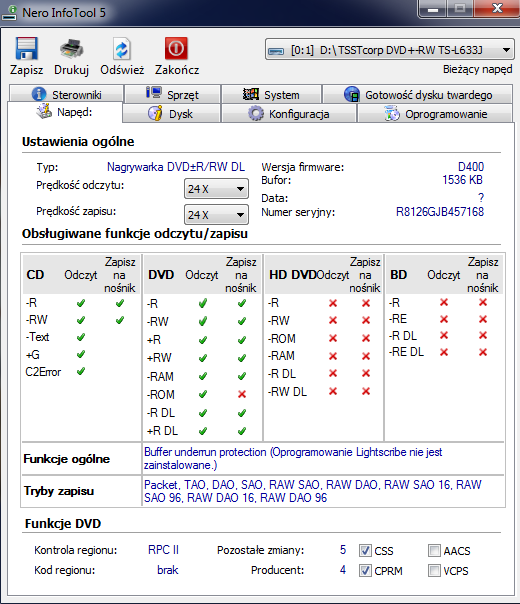This screenshot has width=520, height=604.
Task: Click the gear icon on Konfiguracja tab
Action: click(256, 114)
